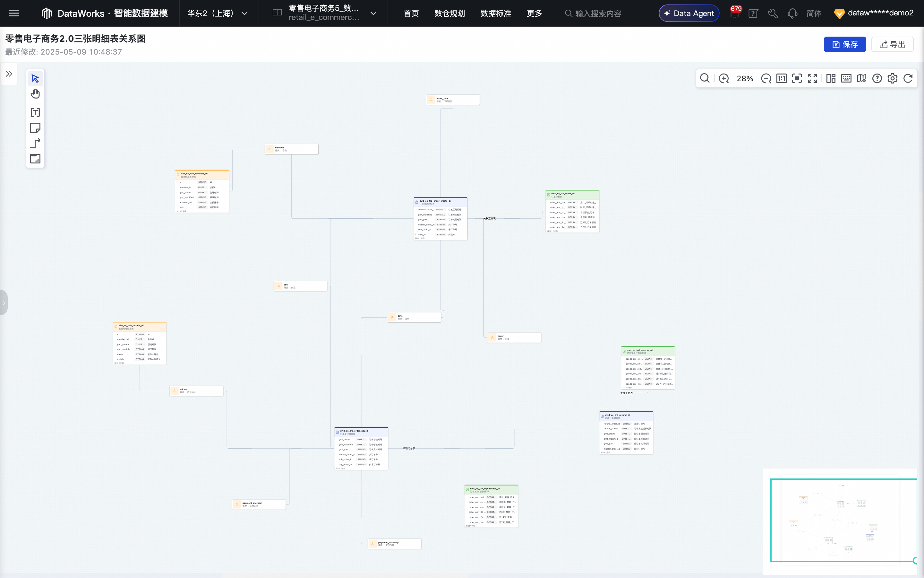
Task: Zoom in on the canvas
Action: 723,78
